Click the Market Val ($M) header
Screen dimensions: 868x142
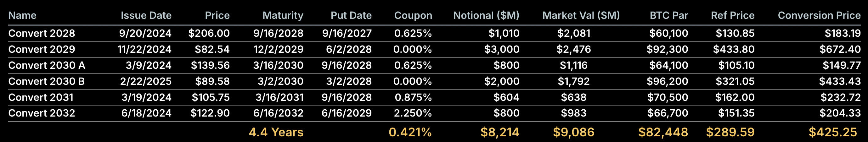point(581,15)
